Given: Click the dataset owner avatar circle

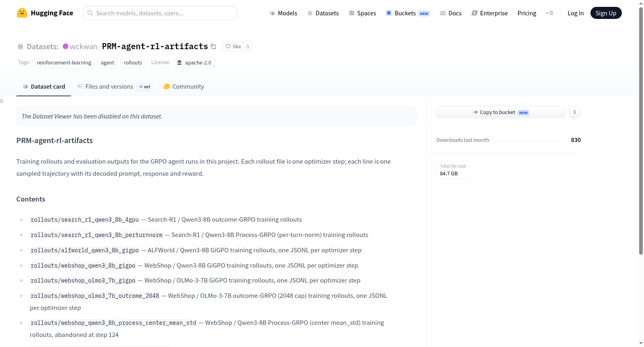Looking at the screenshot, I should pos(66,46).
